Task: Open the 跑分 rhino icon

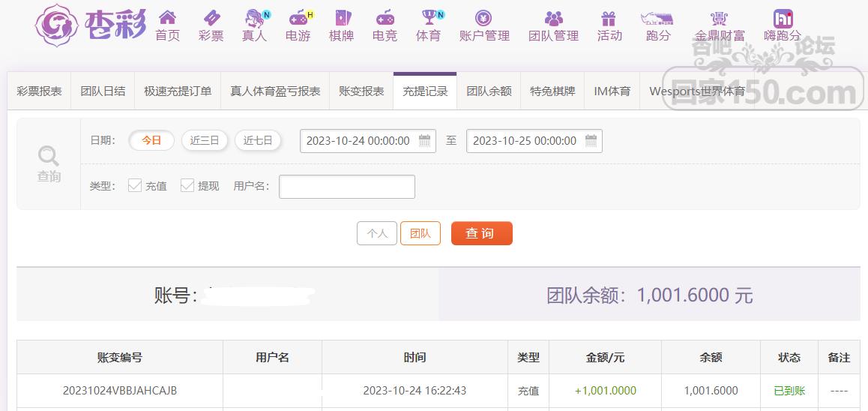Action: tap(657, 18)
